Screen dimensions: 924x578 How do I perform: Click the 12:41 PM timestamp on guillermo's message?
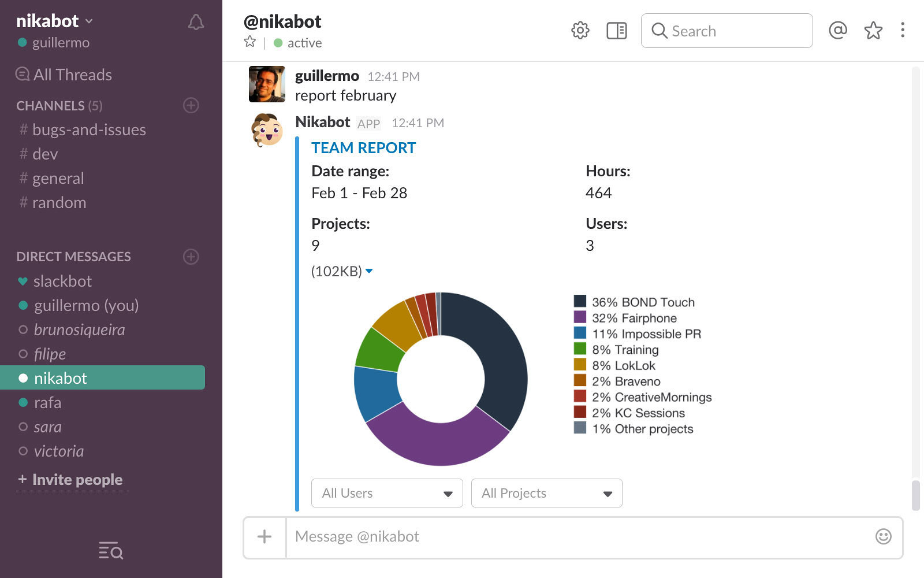[394, 76]
